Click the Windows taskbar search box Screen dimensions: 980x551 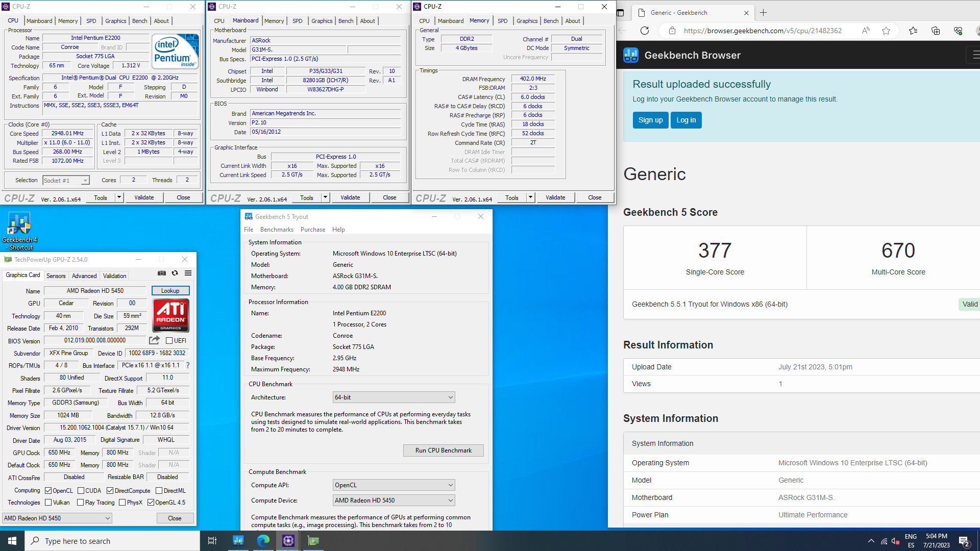pyautogui.click(x=112, y=541)
